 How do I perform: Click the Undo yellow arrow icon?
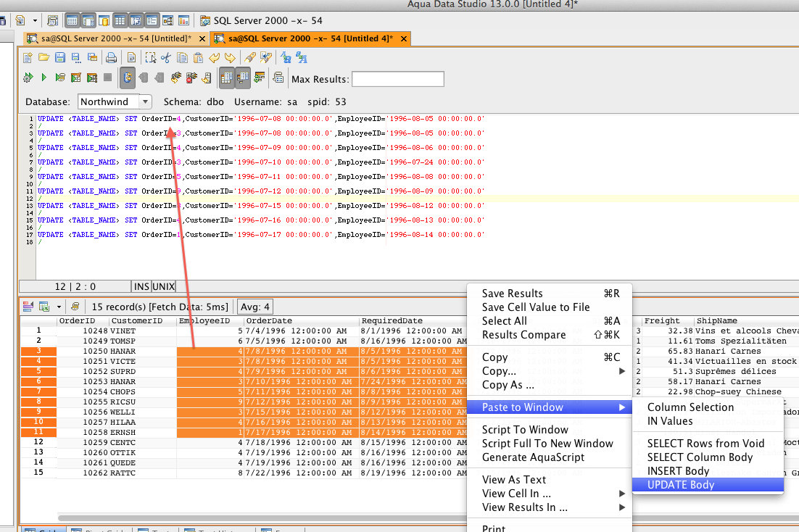(x=215, y=57)
